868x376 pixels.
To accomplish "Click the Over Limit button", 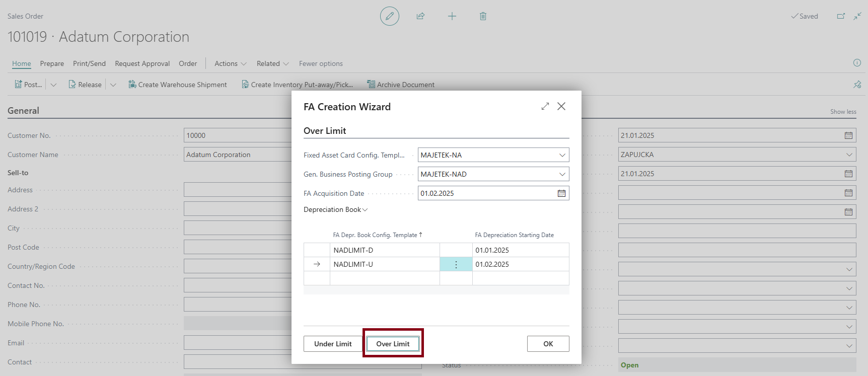I will click(x=393, y=344).
